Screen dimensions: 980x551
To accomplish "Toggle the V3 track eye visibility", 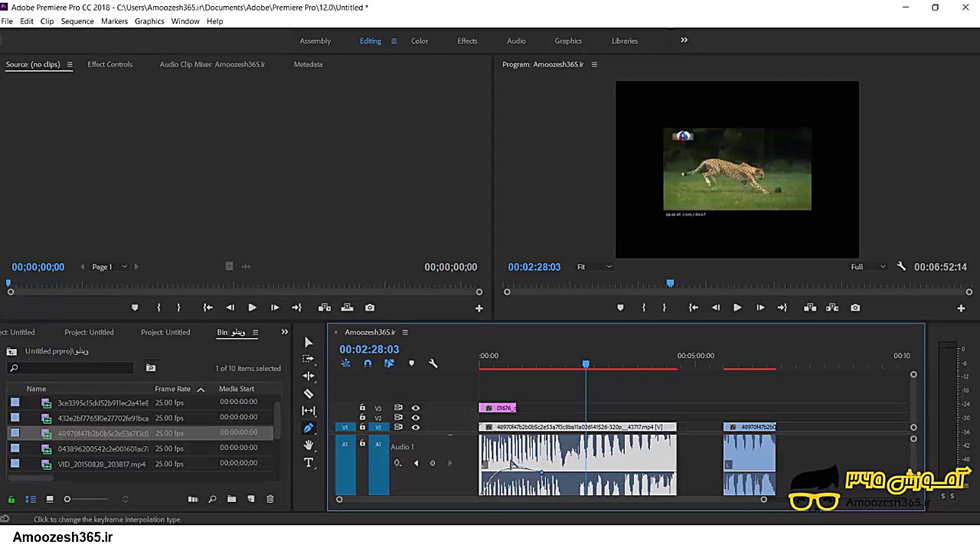I will (416, 408).
